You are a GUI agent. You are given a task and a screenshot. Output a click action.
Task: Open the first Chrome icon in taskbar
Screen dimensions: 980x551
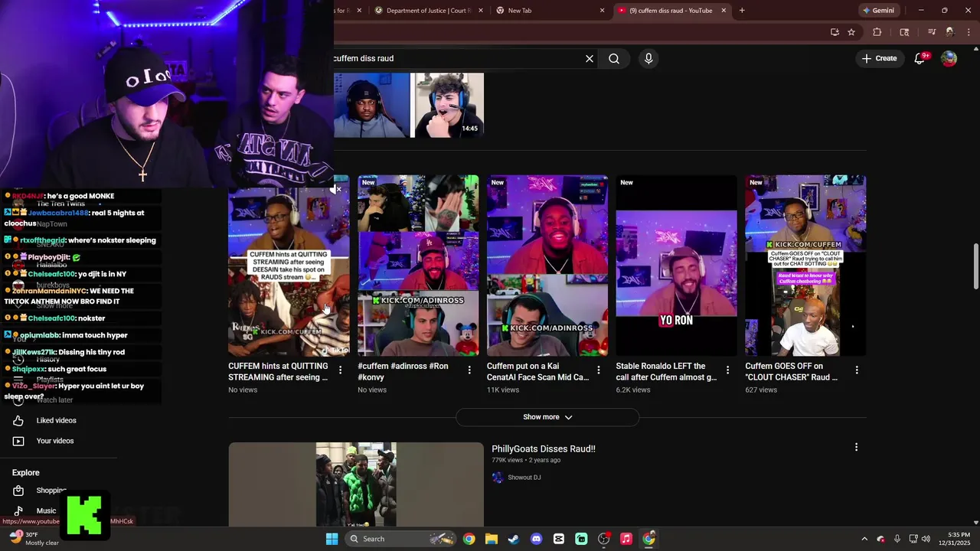click(x=469, y=539)
